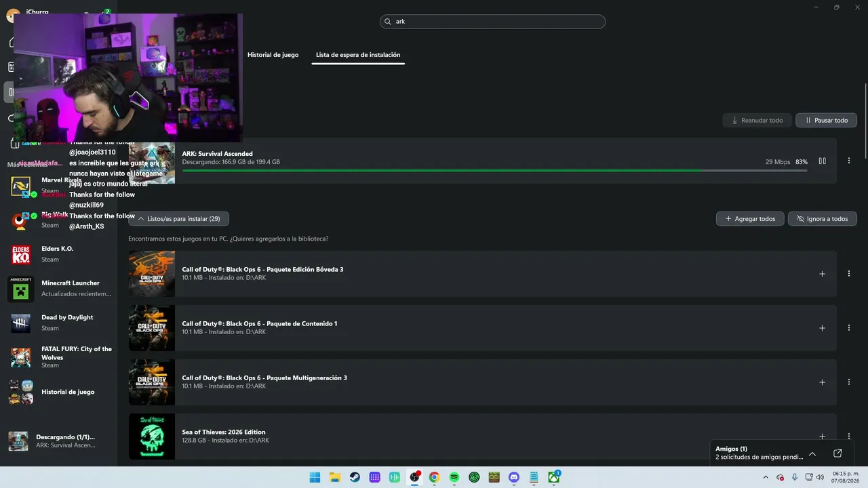Open File Explorer from the taskbar
This screenshot has height=488, width=868.
pyautogui.click(x=335, y=477)
